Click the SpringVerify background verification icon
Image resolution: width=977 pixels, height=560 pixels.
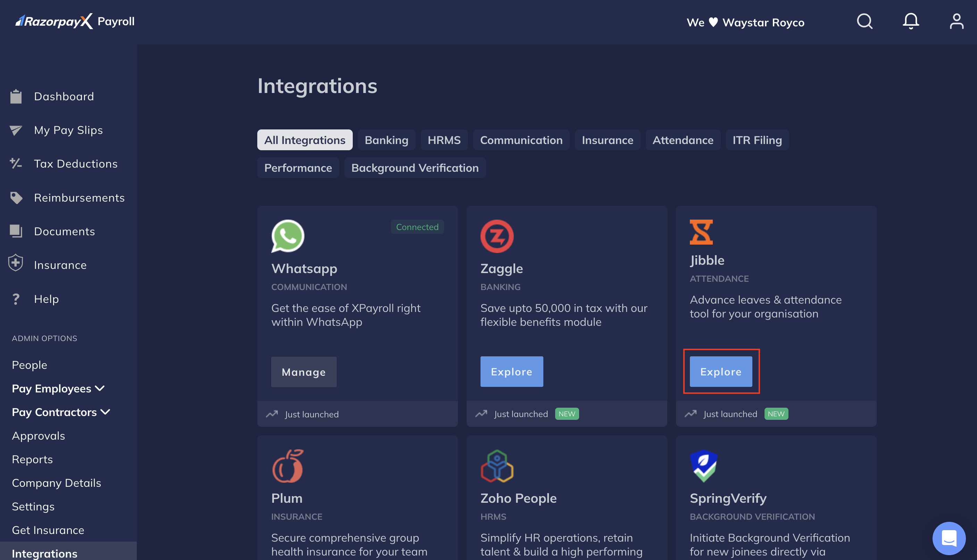704,465
